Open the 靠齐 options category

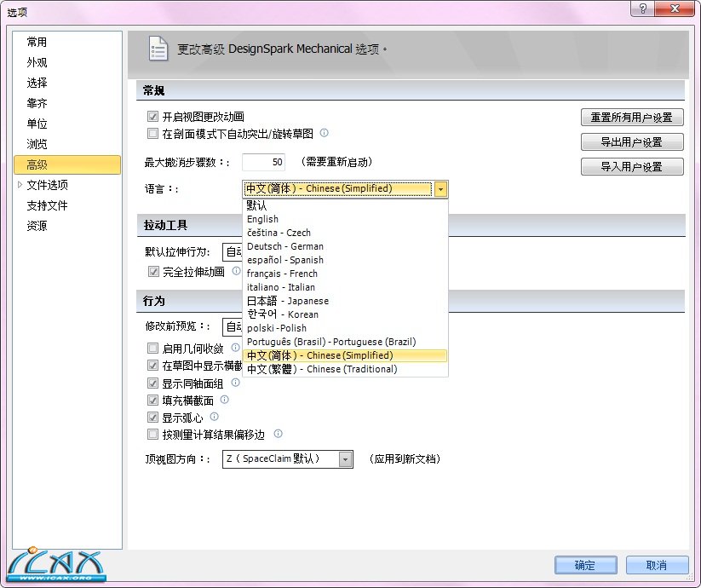point(67,103)
